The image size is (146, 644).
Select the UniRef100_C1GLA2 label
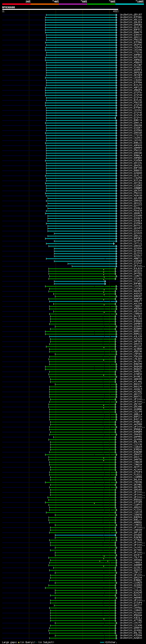tap(131, 590)
